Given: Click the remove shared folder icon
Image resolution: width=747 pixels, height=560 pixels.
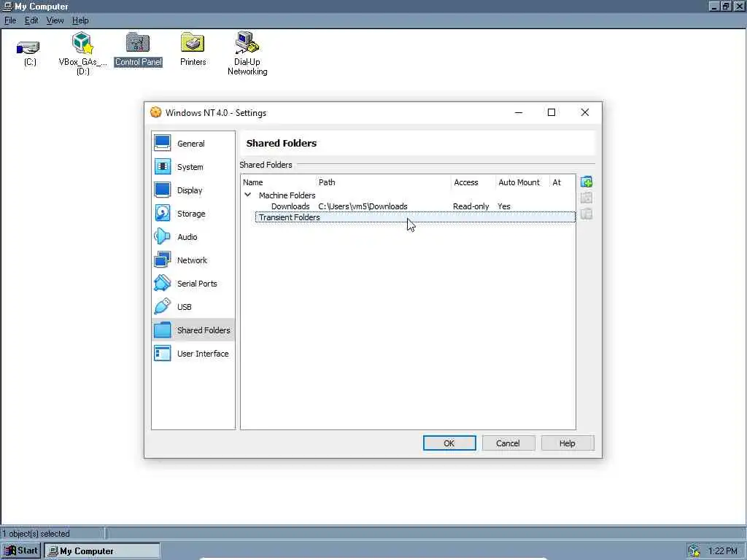Looking at the screenshot, I should point(587,214).
